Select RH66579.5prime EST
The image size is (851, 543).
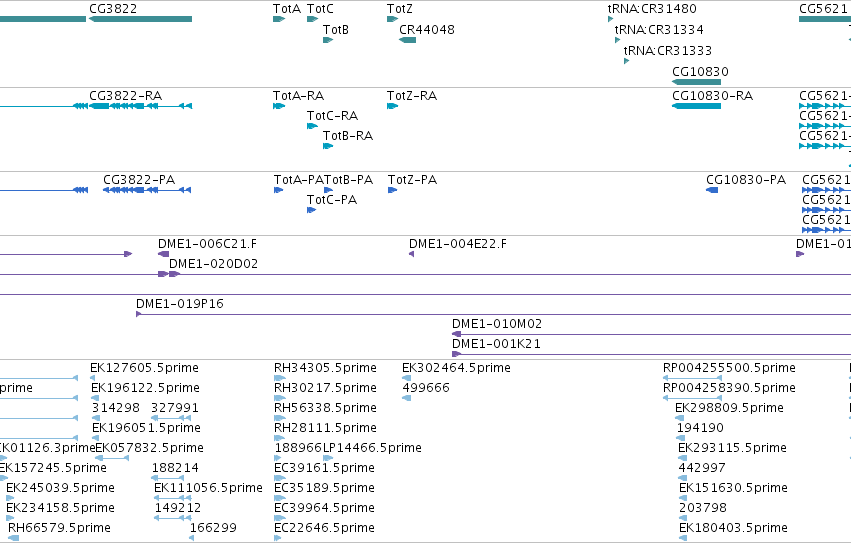coord(14,538)
